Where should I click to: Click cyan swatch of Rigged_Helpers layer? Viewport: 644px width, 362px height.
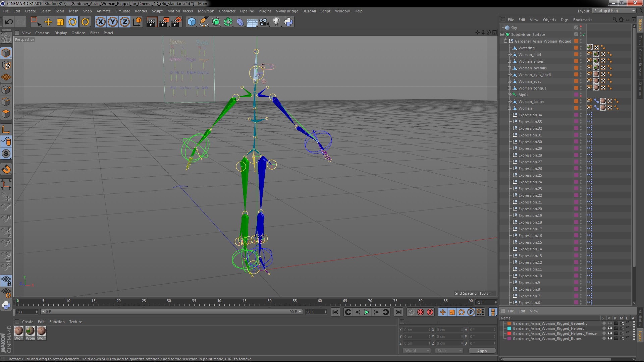[x=509, y=328]
